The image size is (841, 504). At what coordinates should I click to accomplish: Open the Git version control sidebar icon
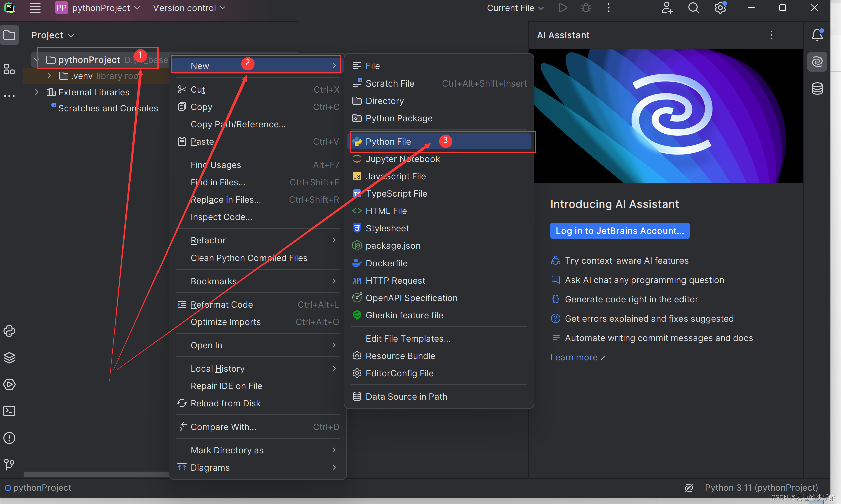tap(9, 464)
